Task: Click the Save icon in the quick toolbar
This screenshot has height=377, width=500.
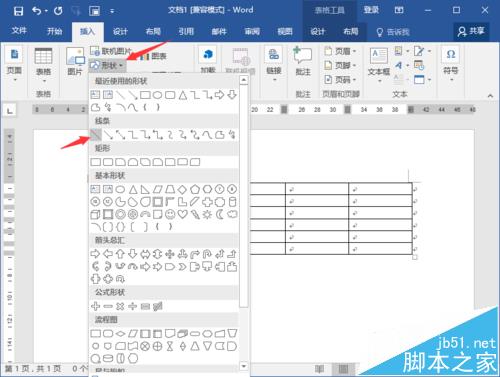Action: [x=18, y=11]
